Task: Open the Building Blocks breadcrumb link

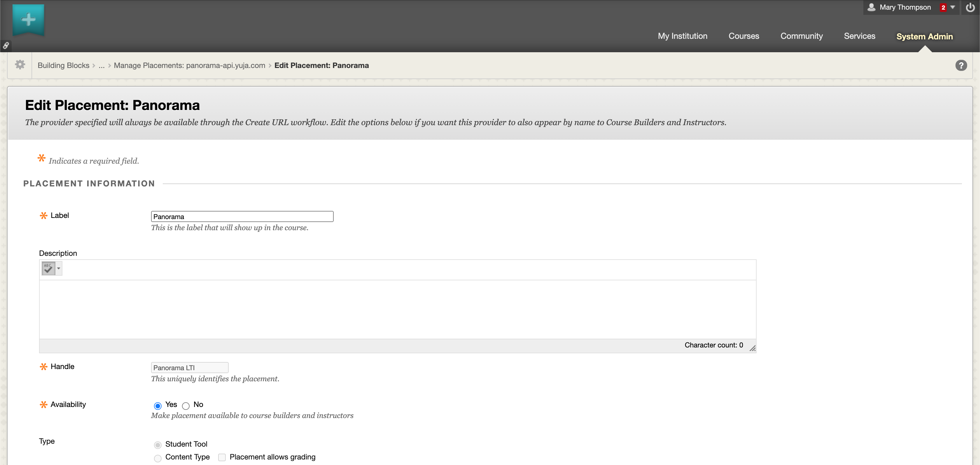Action: point(63,65)
